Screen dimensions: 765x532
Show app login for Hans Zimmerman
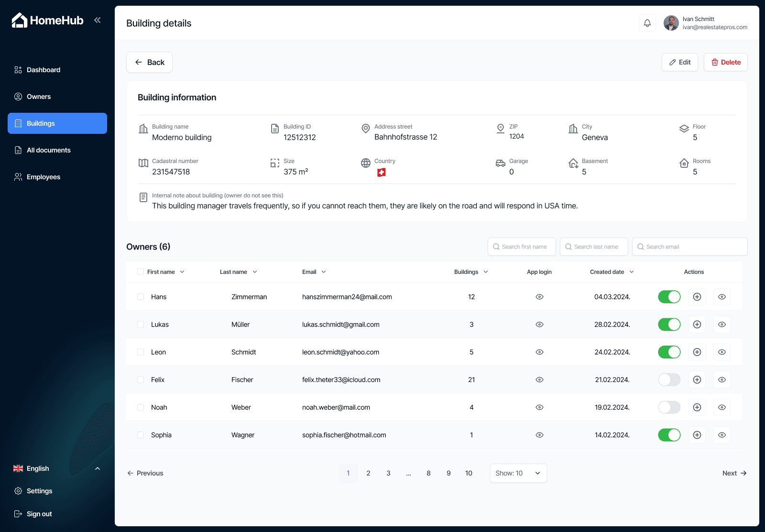pyautogui.click(x=539, y=297)
